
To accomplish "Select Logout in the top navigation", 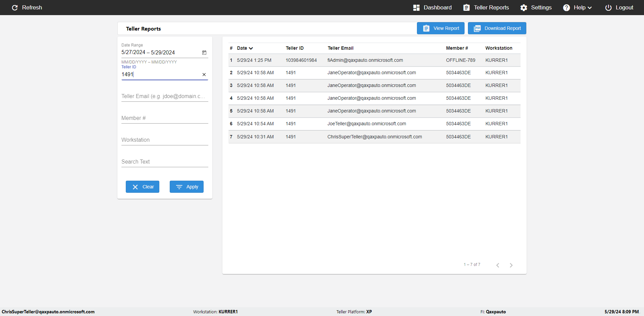I will click(619, 8).
